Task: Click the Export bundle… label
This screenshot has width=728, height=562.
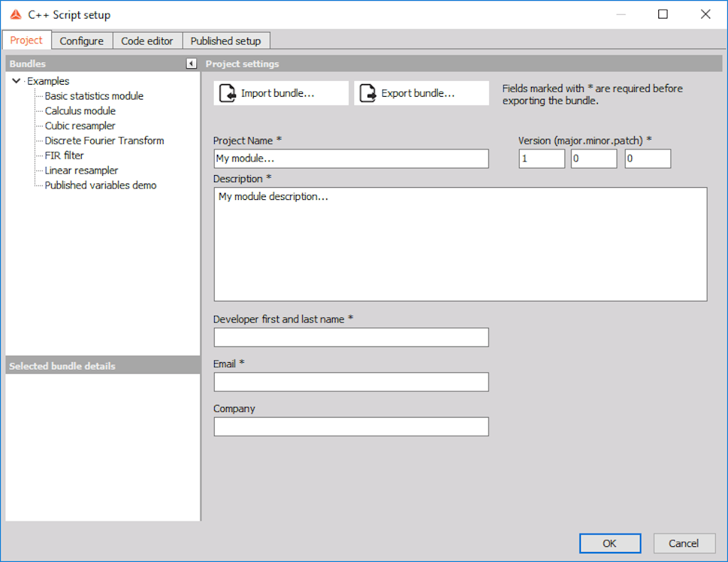Action: (418, 93)
